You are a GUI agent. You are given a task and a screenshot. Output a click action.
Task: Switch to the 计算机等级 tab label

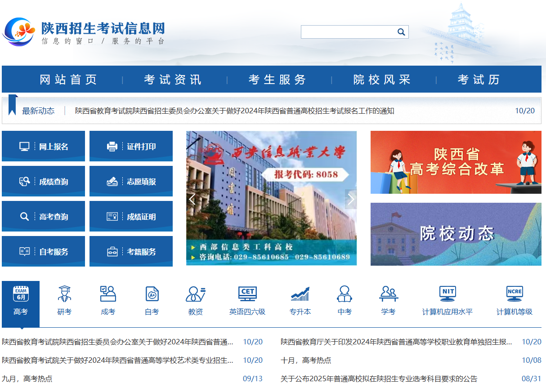tap(515, 312)
